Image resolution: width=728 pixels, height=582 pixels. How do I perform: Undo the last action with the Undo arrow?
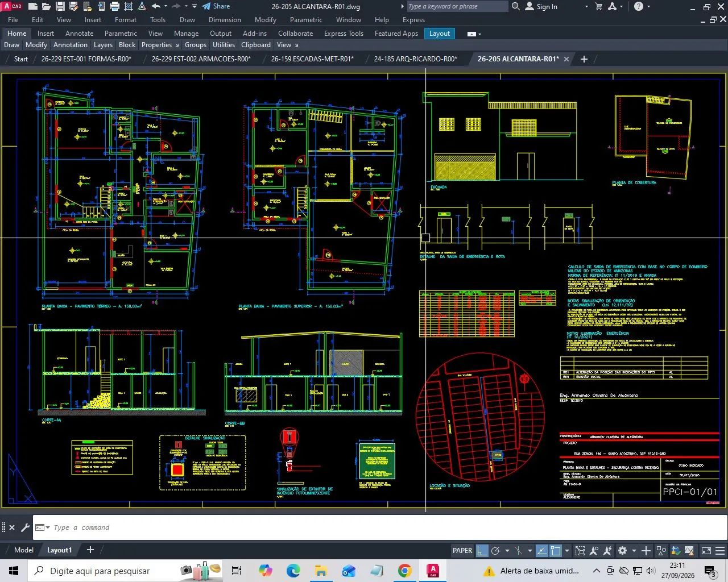pyautogui.click(x=156, y=7)
